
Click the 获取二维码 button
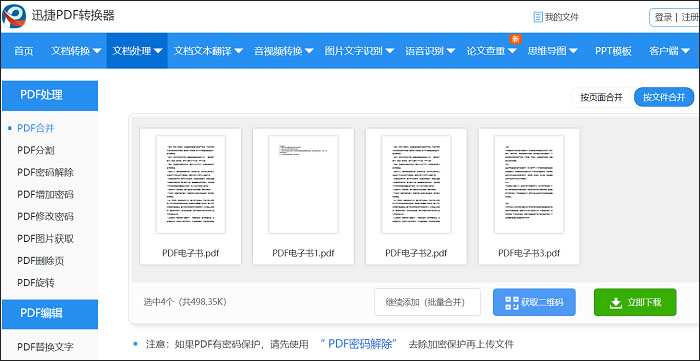coord(534,302)
